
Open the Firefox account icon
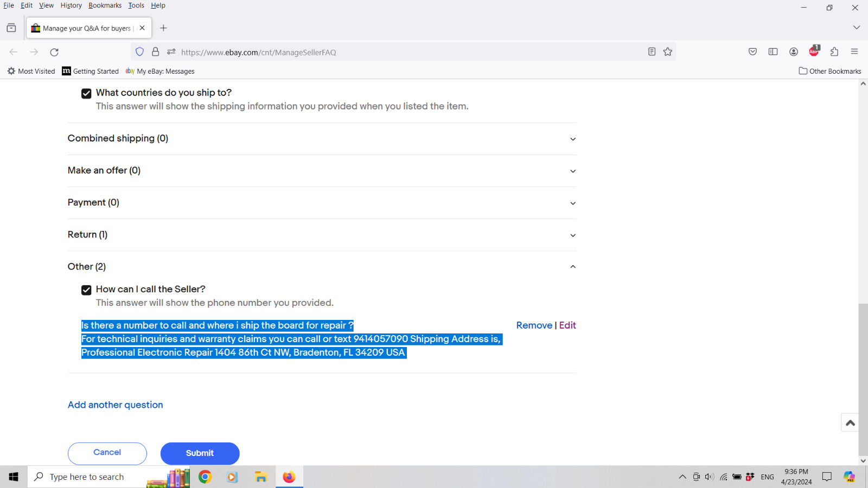click(794, 52)
